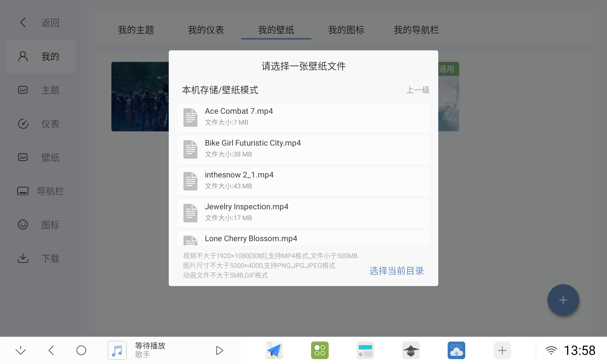The width and height of the screenshot is (607, 364).
Task: Click 选择当前目录 to confirm directory
Action: click(396, 271)
